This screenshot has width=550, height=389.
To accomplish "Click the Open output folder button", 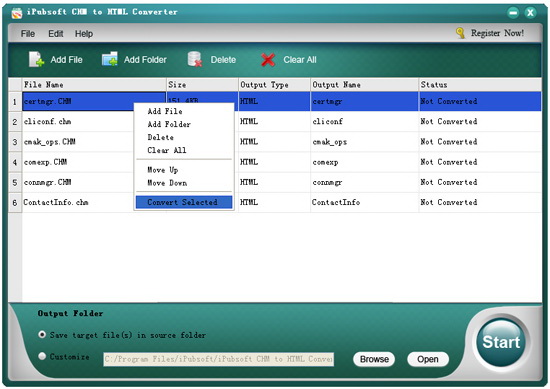I will click(x=428, y=359).
